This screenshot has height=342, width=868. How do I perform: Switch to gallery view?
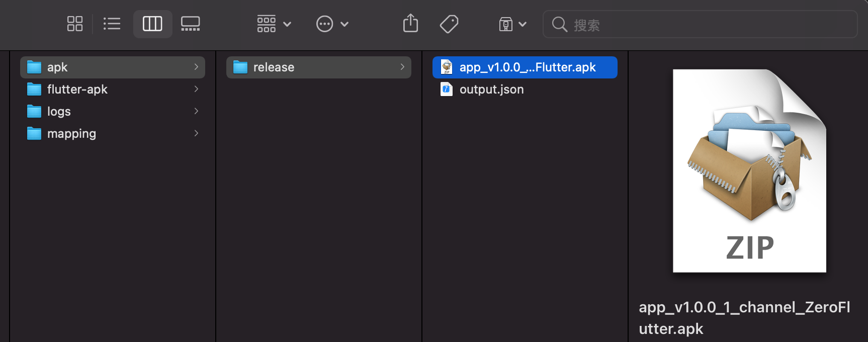point(191,24)
